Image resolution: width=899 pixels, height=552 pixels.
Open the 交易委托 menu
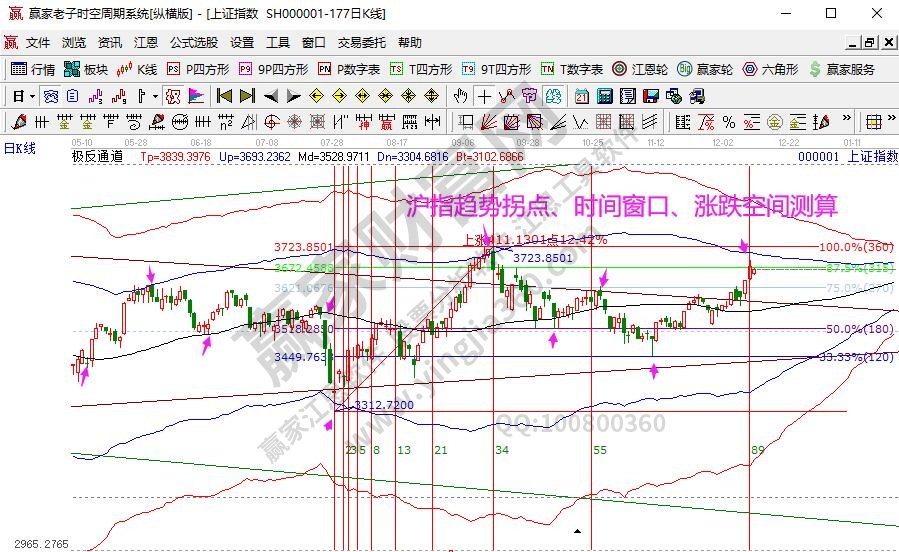tap(361, 43)
